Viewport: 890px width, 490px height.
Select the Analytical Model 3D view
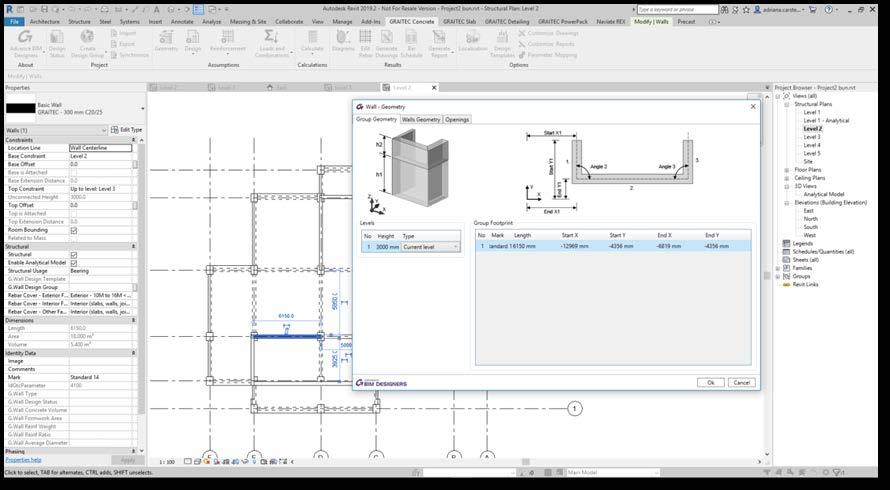pyautogui.click(x=823, y=195)
